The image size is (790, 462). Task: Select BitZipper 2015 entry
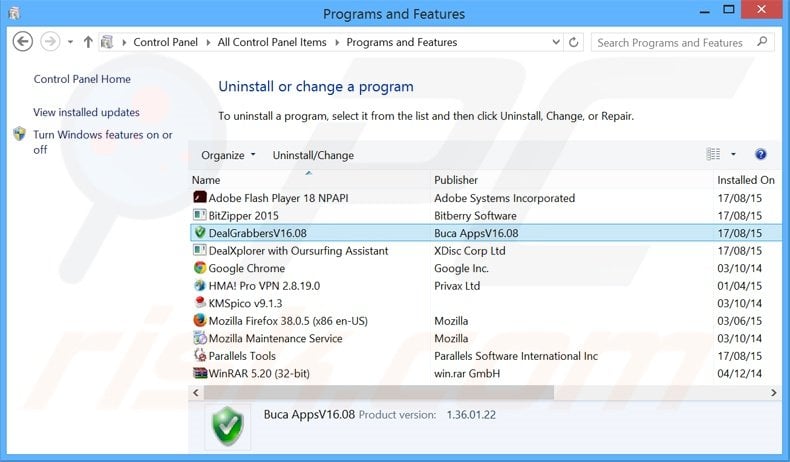coord(243,216)
